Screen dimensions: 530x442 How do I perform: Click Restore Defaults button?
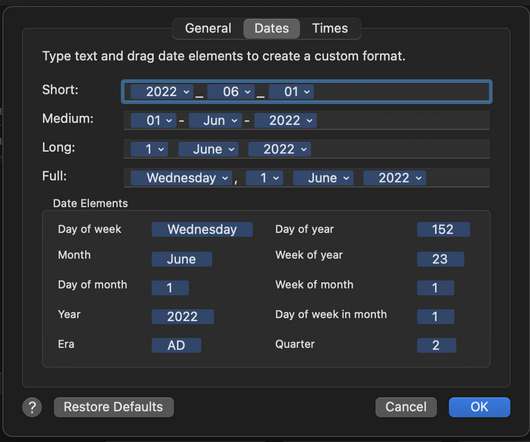pos(114,407)
